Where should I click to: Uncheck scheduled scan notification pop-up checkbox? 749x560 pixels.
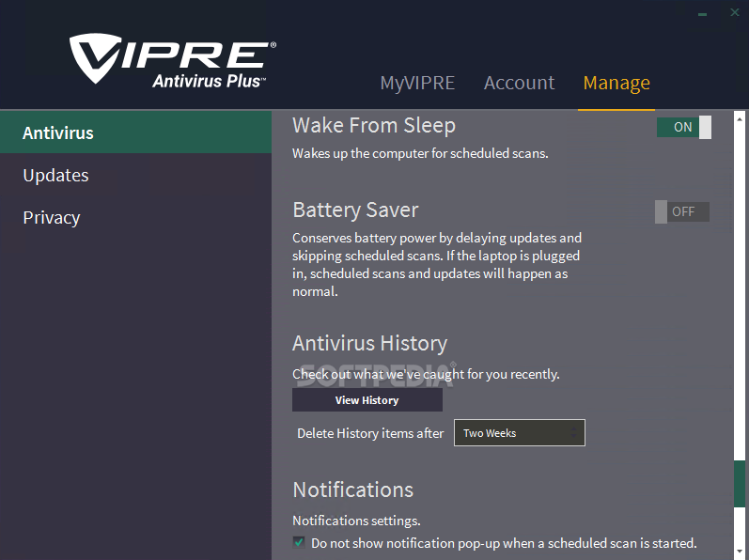299,542
